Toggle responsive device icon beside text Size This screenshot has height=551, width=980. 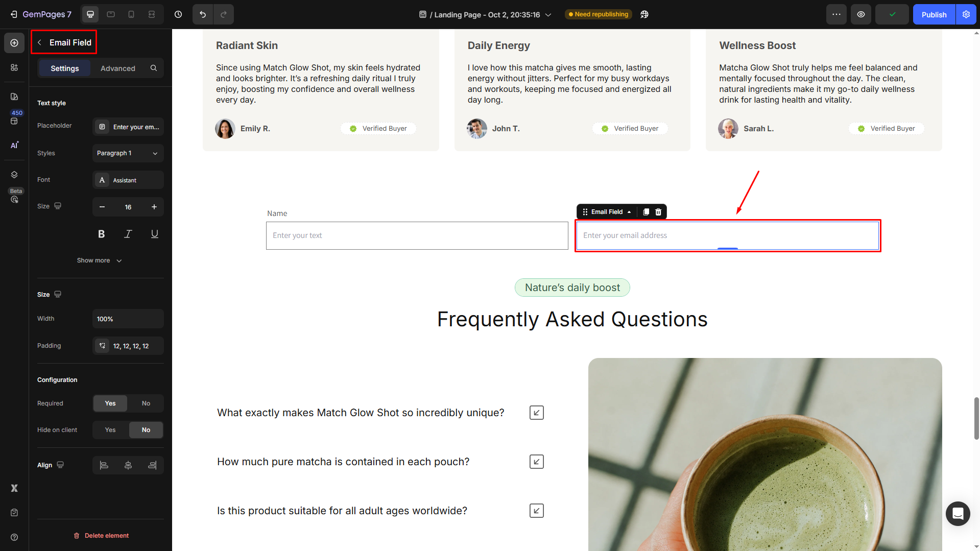click(x=58, y=206)
